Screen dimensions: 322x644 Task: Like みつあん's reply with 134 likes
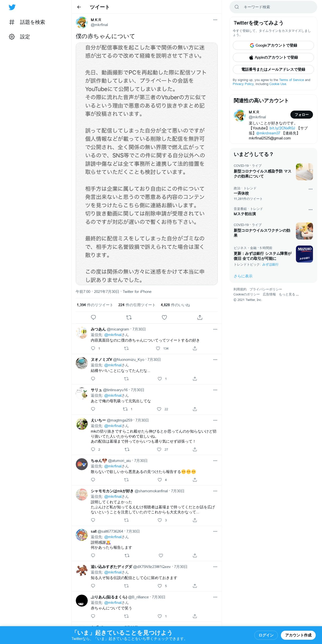[x=158, y=348]
